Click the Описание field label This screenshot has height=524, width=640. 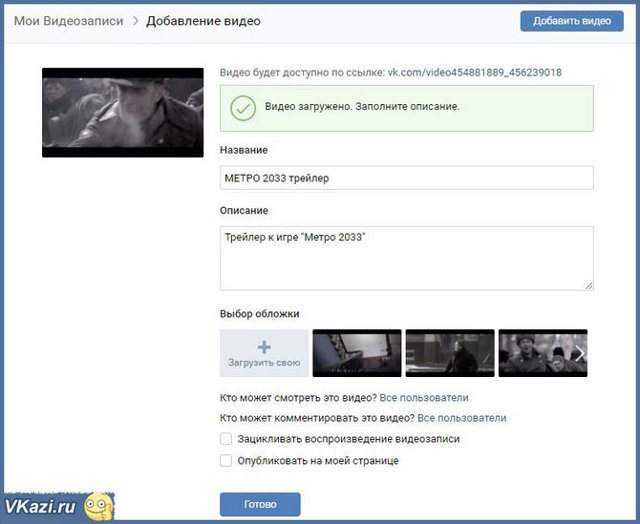244,211
